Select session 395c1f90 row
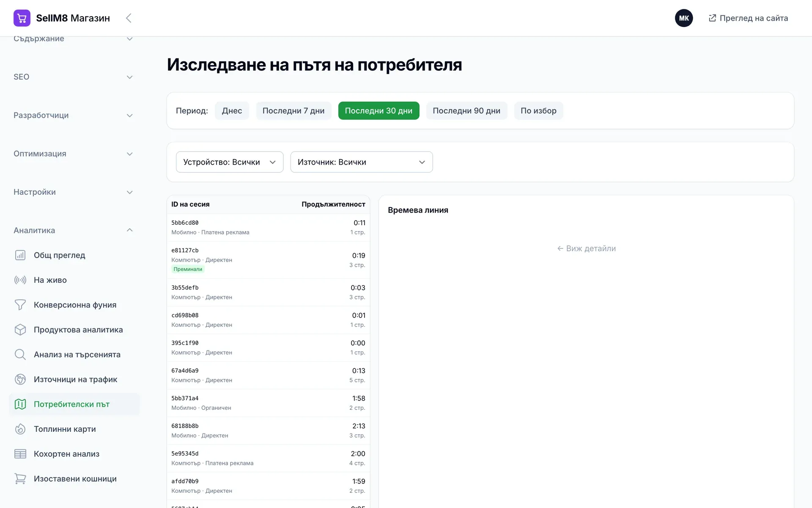 coord(268,348)
